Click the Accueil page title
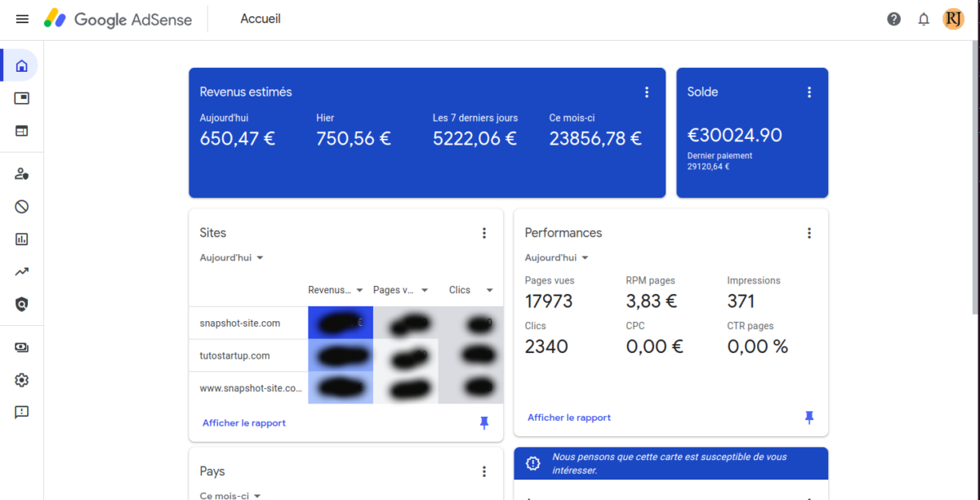Viewport: 980px width, 500px height. pyautogui.click(x=261, y=19)
